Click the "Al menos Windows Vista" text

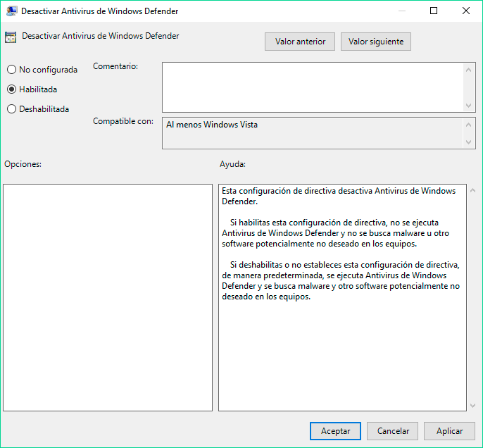pos(212,125)
